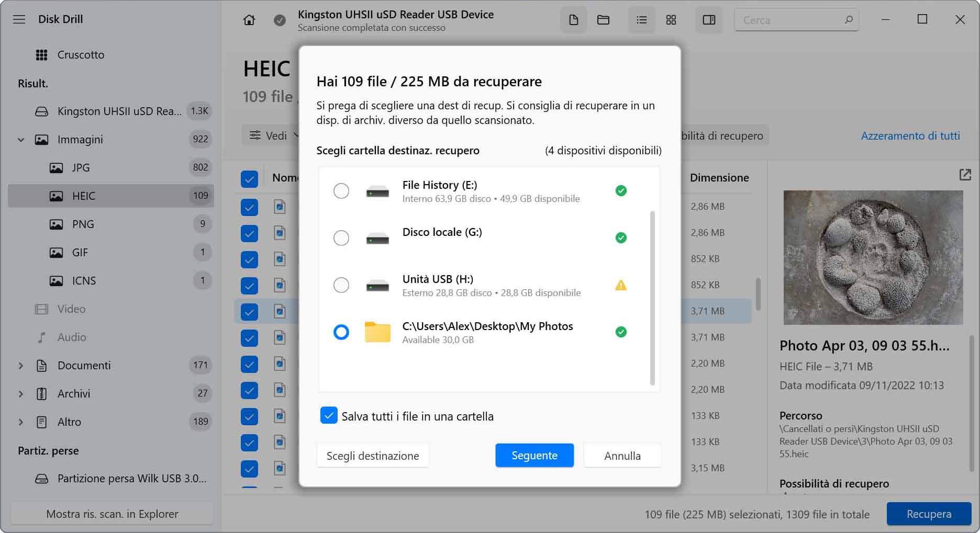The height and width of the screenshot is (533, 980).
Task: Toggle the preview side panel icon
Action: (x=709, y=20)
